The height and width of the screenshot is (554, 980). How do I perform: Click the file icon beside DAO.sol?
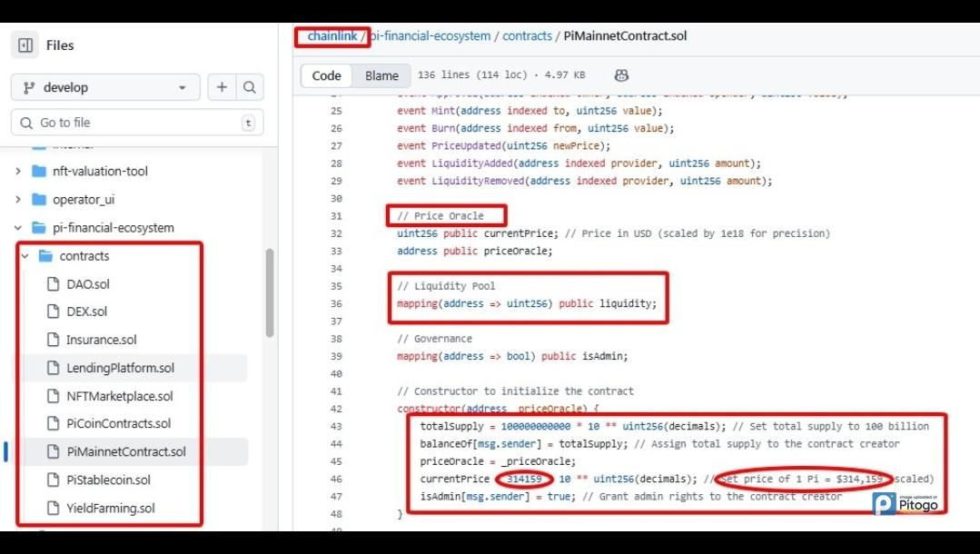[53, 283]
